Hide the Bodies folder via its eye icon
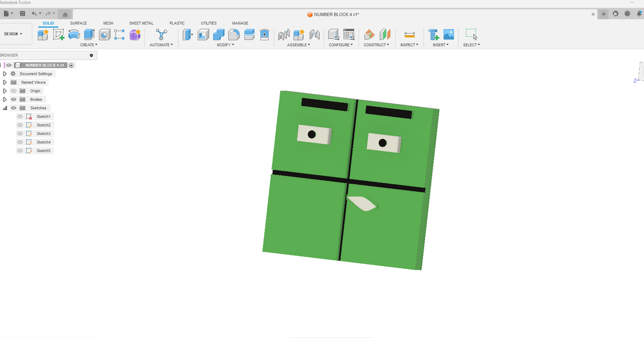The image size is (644, 338). tap(13, 99)
